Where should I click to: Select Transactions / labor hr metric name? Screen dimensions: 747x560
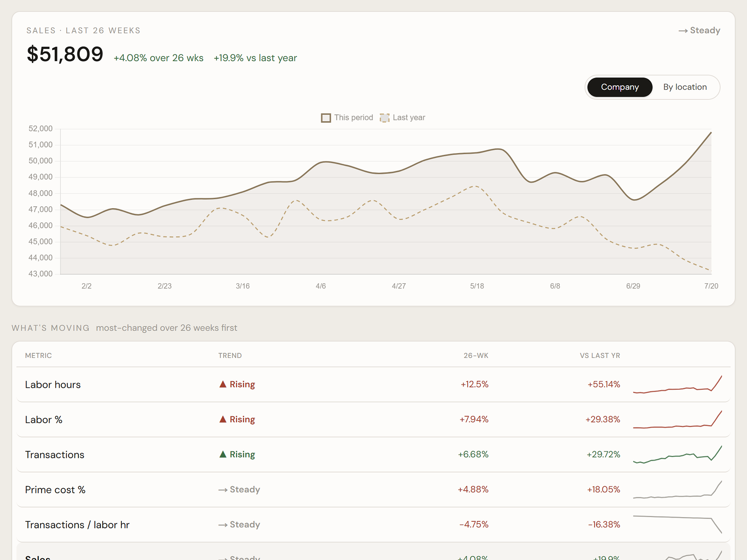78,525
